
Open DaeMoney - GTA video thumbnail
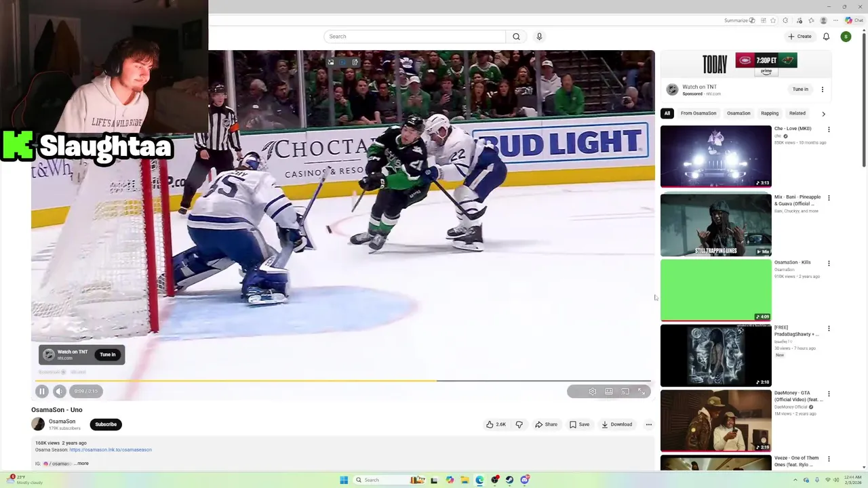pos(715,420)
